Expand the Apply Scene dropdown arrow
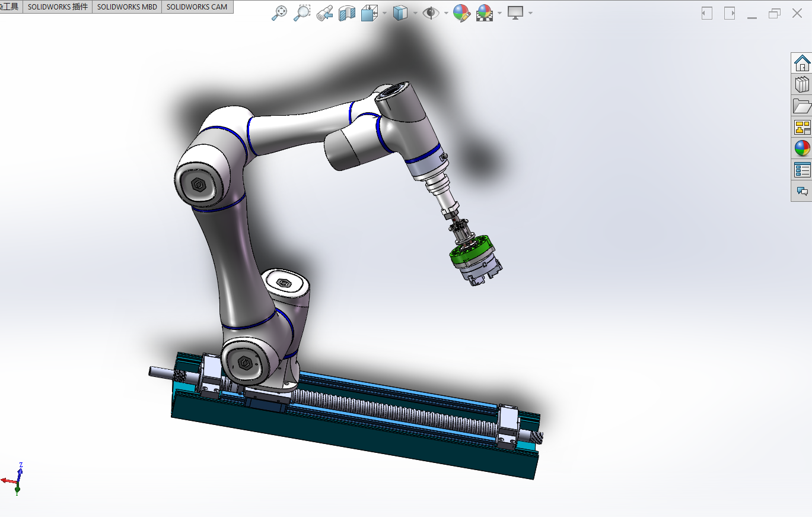The height and width of the screenshot is (517, 812). point(500,13)
